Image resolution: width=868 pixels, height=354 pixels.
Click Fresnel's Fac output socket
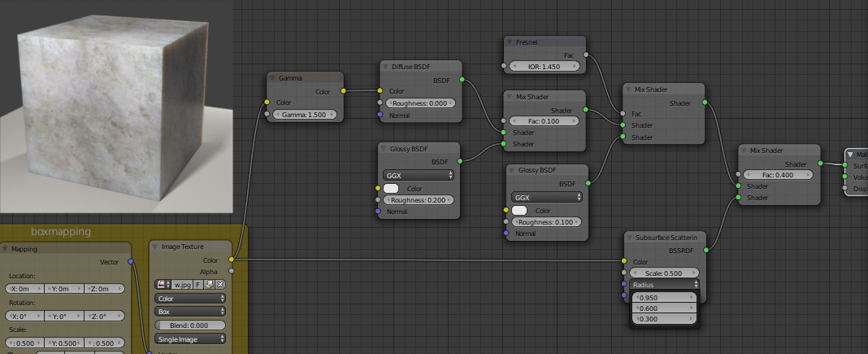[x=586, y=55]
